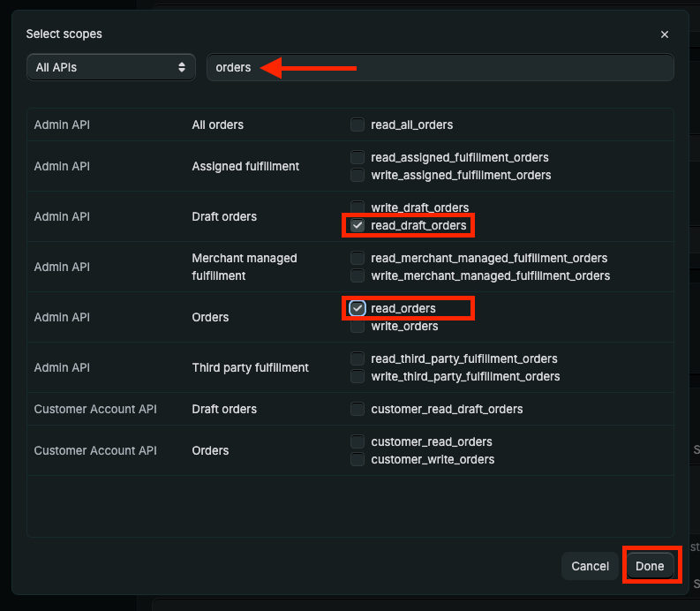The image size is (700, 611).
Task: Enable the read_all_orders checkbox
Action: (x=358, y=124)
